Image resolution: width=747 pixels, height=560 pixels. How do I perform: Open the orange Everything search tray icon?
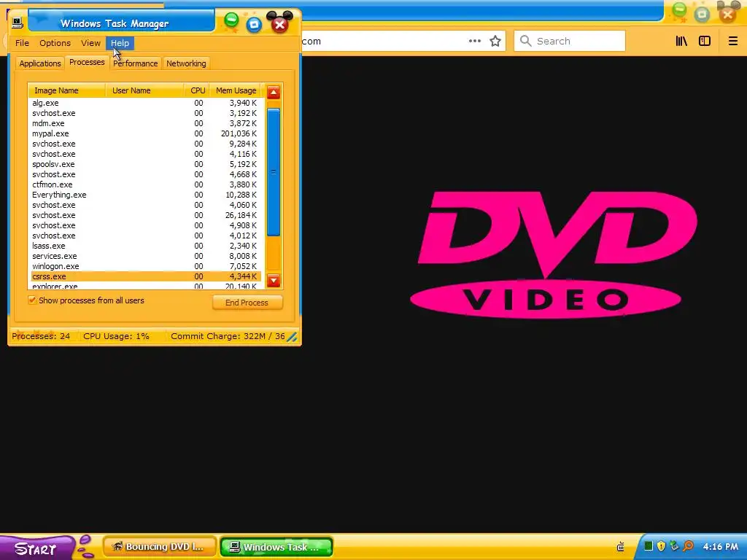pos(688,546)
